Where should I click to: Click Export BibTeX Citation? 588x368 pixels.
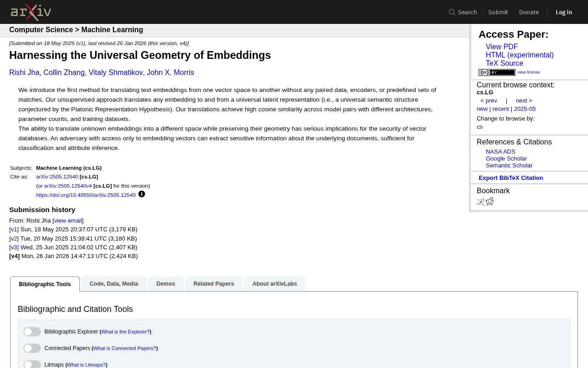[511, 178]
